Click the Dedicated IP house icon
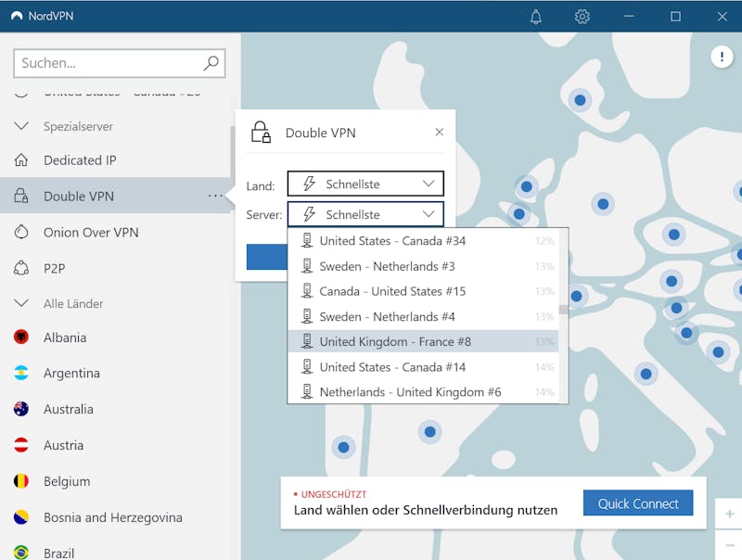This screenshot has height=560, width=742. click(21, 160)
